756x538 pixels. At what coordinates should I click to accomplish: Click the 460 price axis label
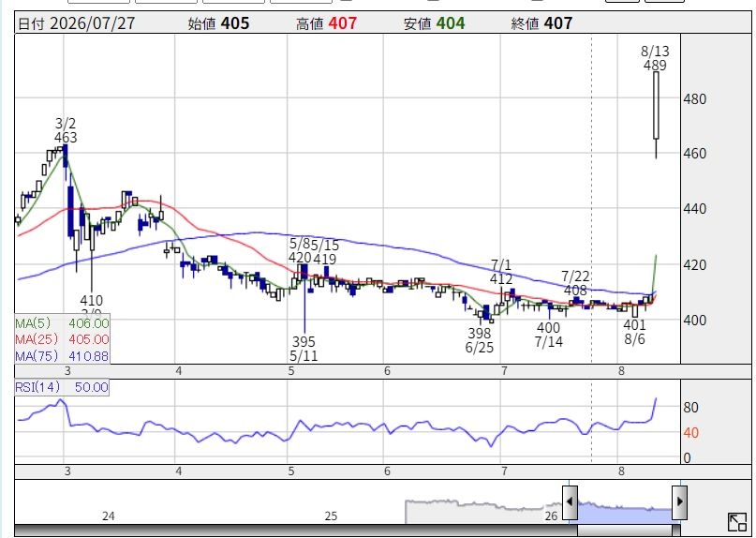pos(695,154)
